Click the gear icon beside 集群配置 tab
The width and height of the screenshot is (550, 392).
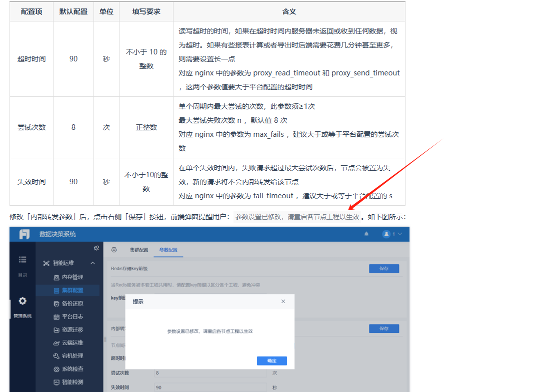(x=114, y=250)
